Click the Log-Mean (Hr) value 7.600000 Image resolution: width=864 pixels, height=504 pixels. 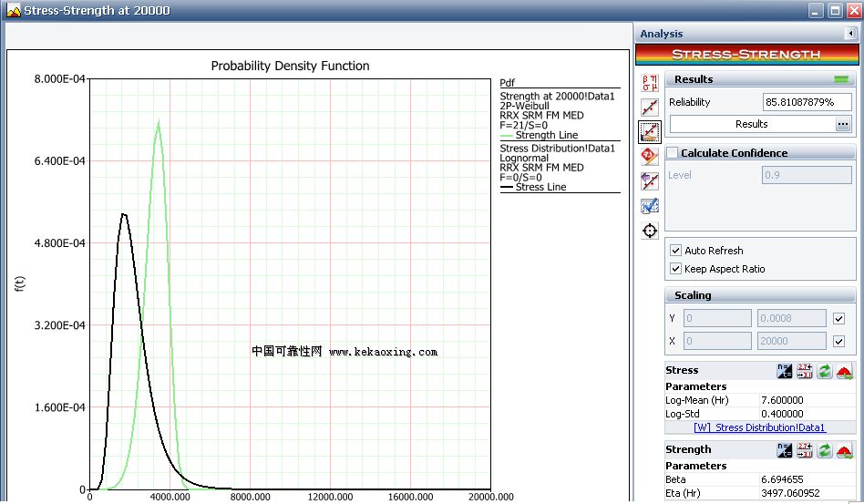[x=783, y=400]
